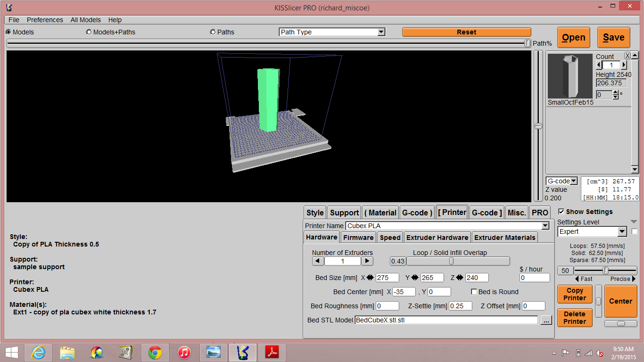Screen dimensions: 644x362
Task: Click the gray triangle beside Settings Level
Action: (x=634, y=222)
